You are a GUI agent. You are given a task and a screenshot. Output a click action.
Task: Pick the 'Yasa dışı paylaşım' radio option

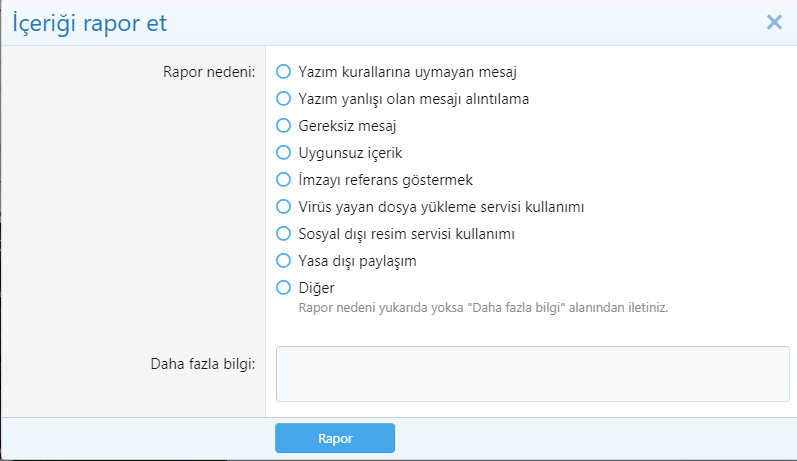[x=283, y=261]
